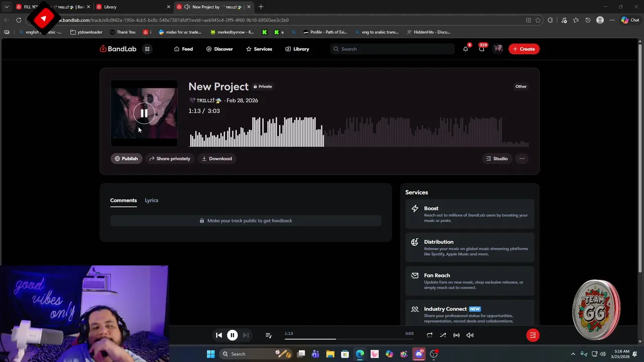Open the notifications bell
The height and width of the screenshot is (362, 644).
click(465, 49)
